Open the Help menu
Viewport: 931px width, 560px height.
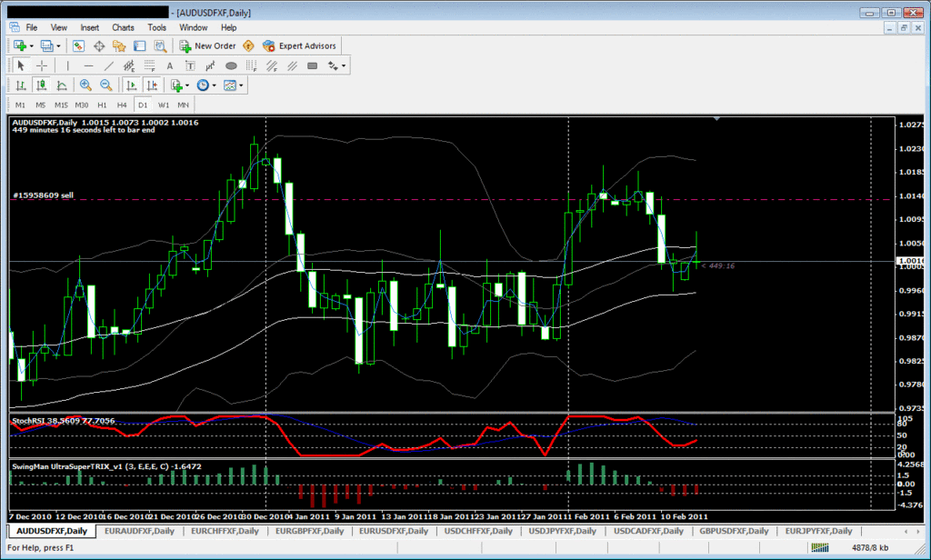click(228, 27)
